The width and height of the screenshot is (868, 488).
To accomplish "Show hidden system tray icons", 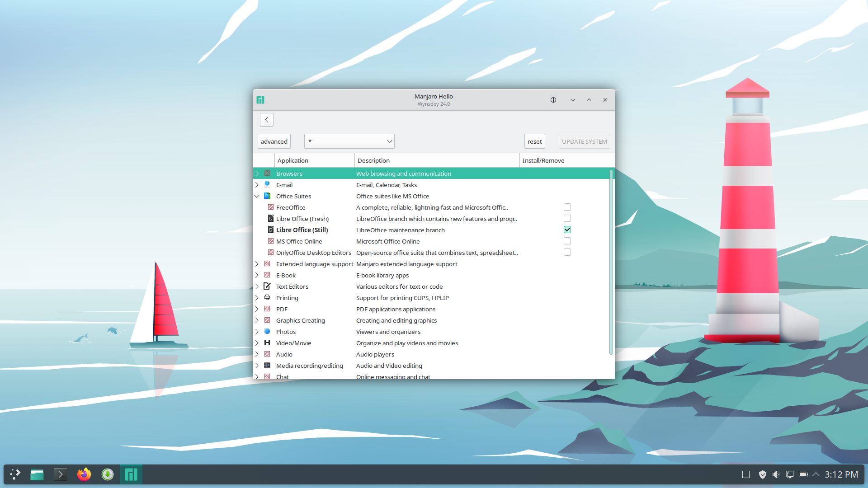I will [816, 474].
